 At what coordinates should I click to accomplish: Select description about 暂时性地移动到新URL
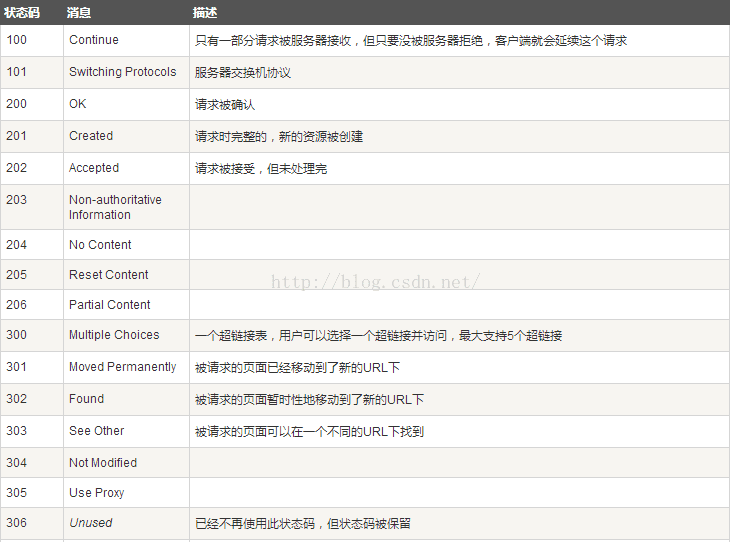coord(309,400)
